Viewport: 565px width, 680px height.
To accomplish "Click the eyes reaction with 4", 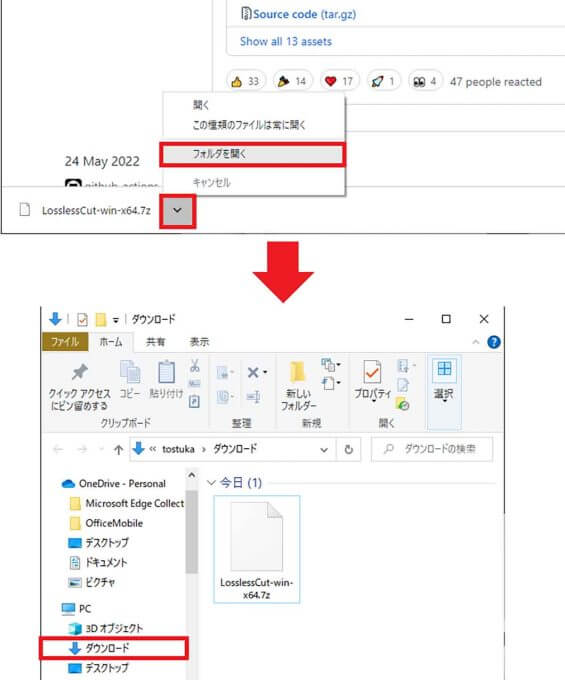I will coord(425,81).
